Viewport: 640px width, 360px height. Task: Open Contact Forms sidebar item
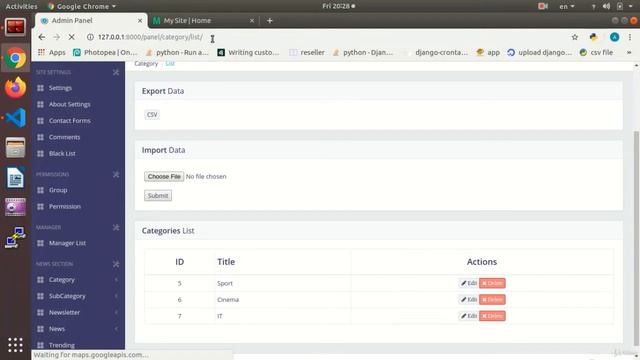[x=69, y=121]
